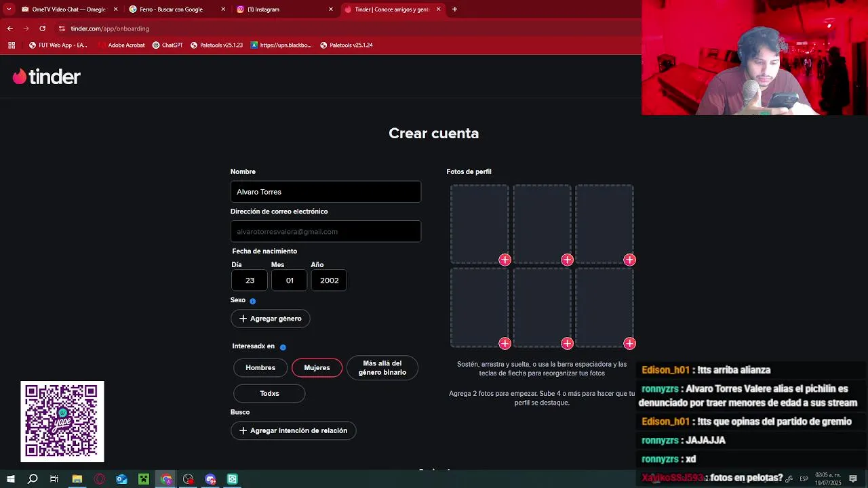868x488 pixels.
Task: Open Adobe Acrobat bookmark
Action: pyautogui.click(x=121, y=45)
